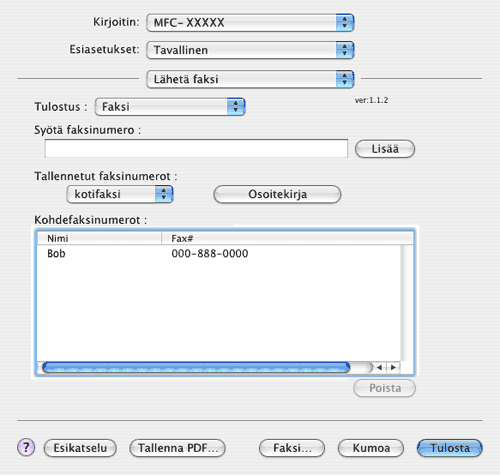
Task: Click the Tulosta print button
Action: click(x=450, y=448)
